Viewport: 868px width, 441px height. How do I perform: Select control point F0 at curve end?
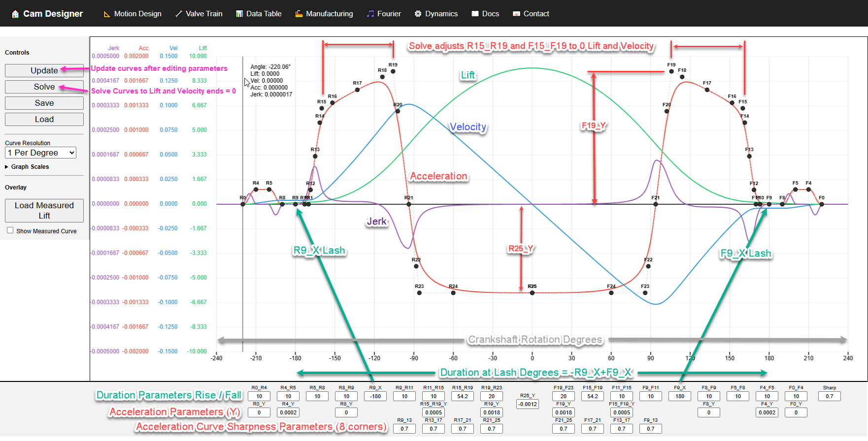point(822,204)
